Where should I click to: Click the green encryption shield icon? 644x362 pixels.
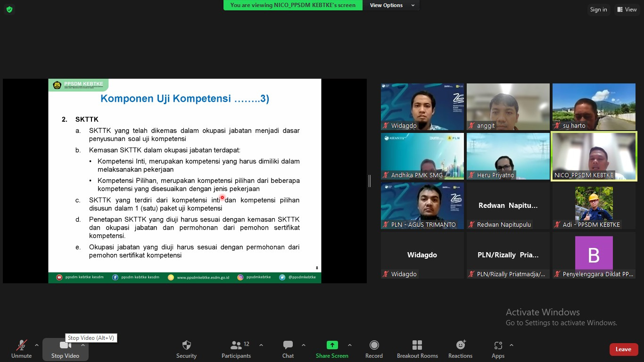[9, 9]
